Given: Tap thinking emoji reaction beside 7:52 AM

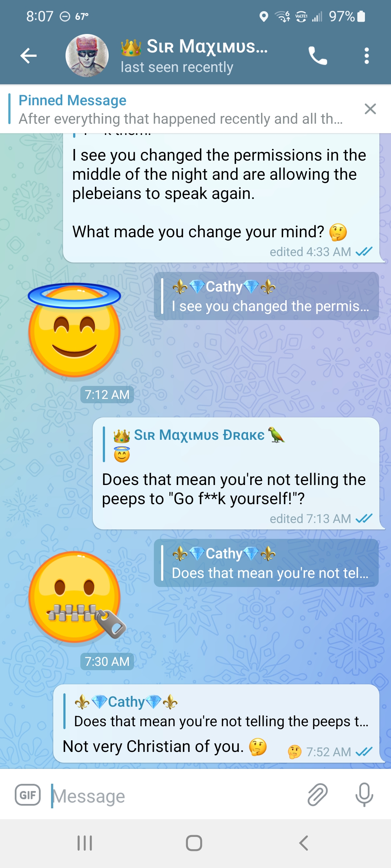Looking at the screenshot, I should coord(294,752).
